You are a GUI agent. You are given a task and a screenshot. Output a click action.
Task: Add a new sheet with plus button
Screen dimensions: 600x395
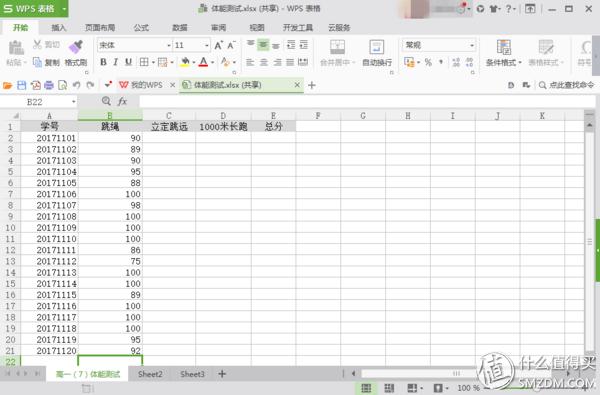click(x=222, y=374)
